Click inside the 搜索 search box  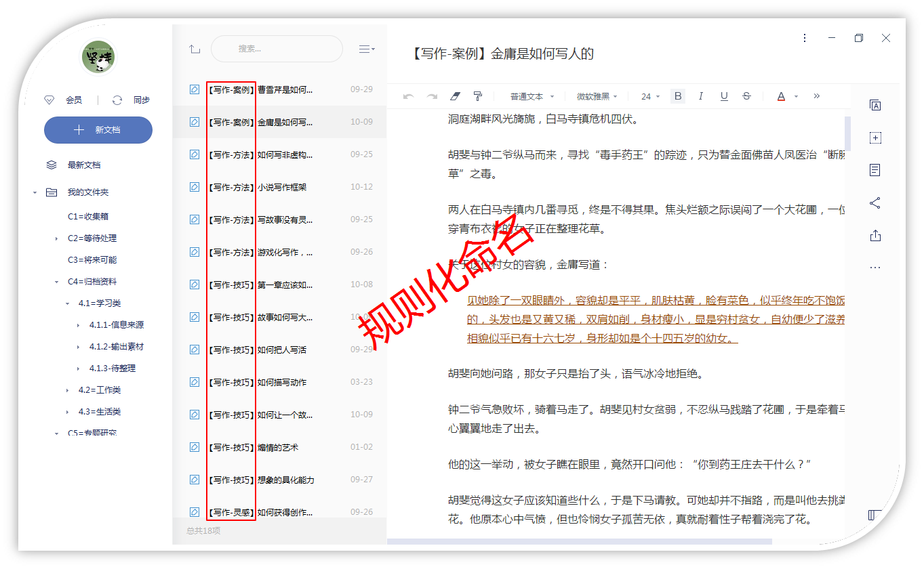tap(277, 49)
